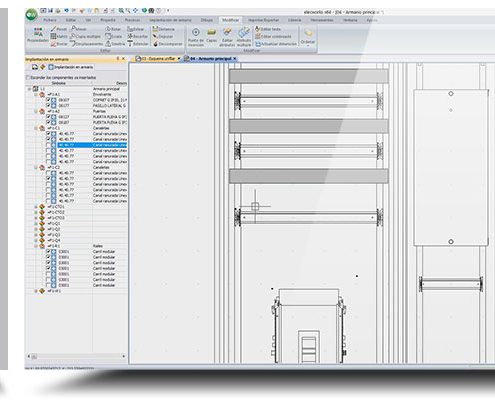Check the highlighted Canal ranurado row checkbox

click(x=48, y=145)
